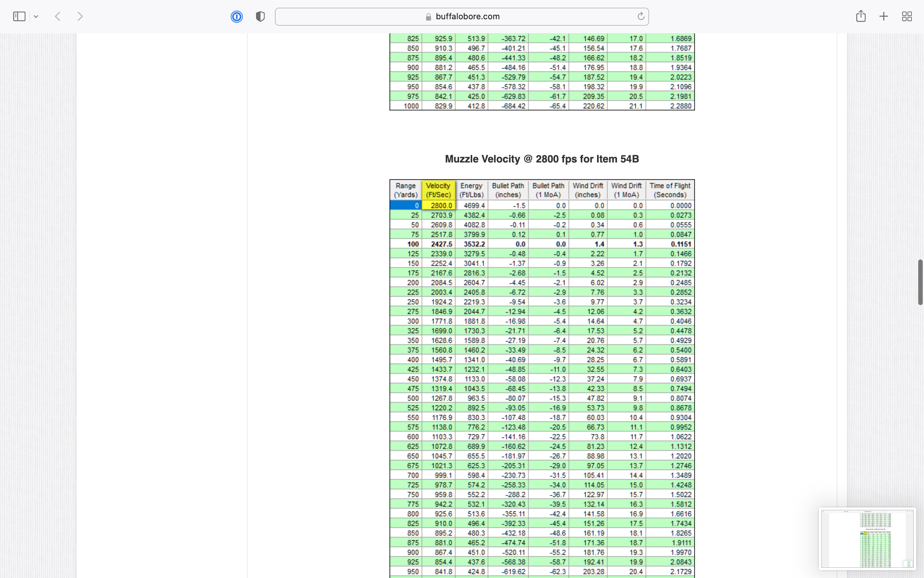
Task: Click the -80.07 bullet path value
Action: [508, 398]
